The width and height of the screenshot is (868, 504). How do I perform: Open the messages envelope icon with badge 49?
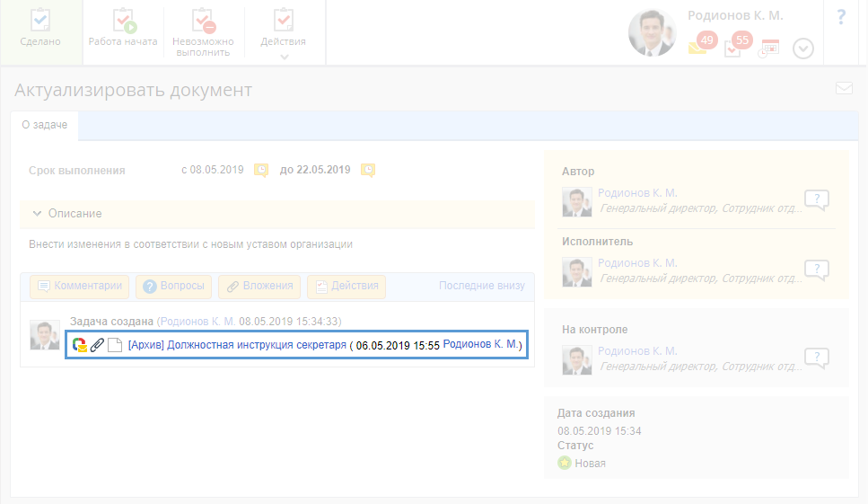(702, 43)
